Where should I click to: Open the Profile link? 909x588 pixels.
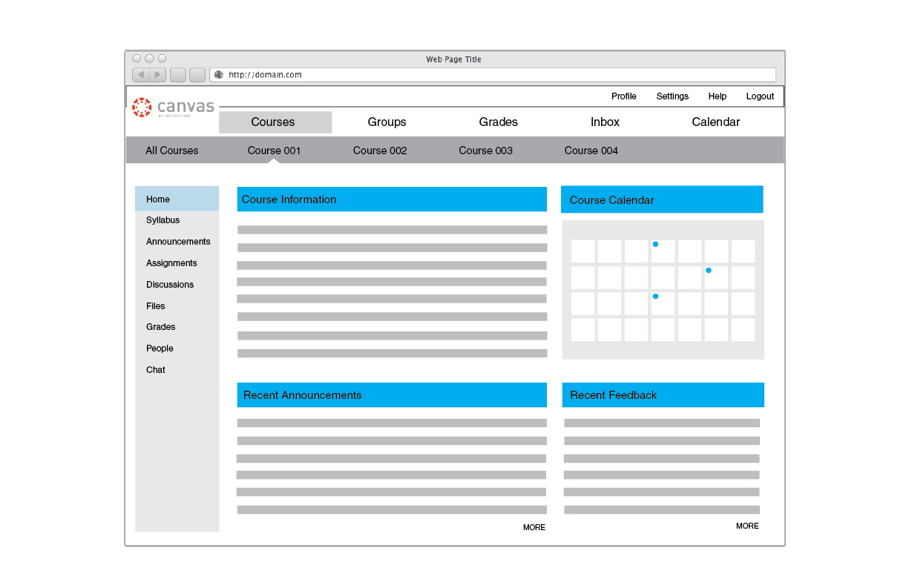click(x=624, y=96)
